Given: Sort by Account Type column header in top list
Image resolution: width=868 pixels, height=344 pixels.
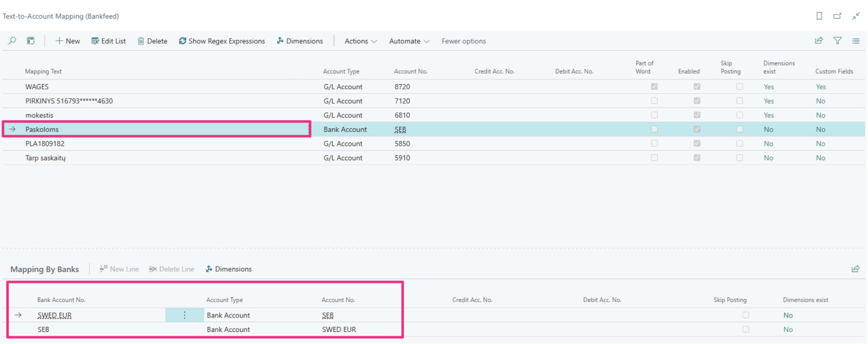Looking at the screenshot, I should click(341, 71).
